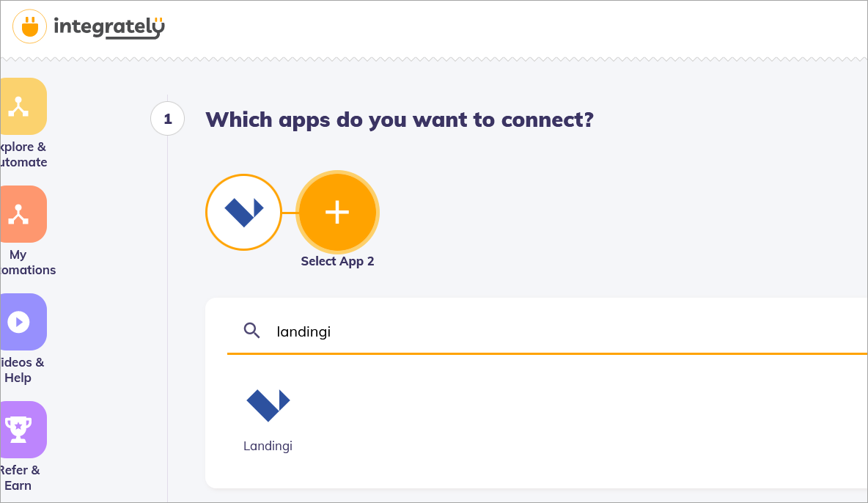
Task: Click the line connecting the two app circles
Action: point(289,213)
